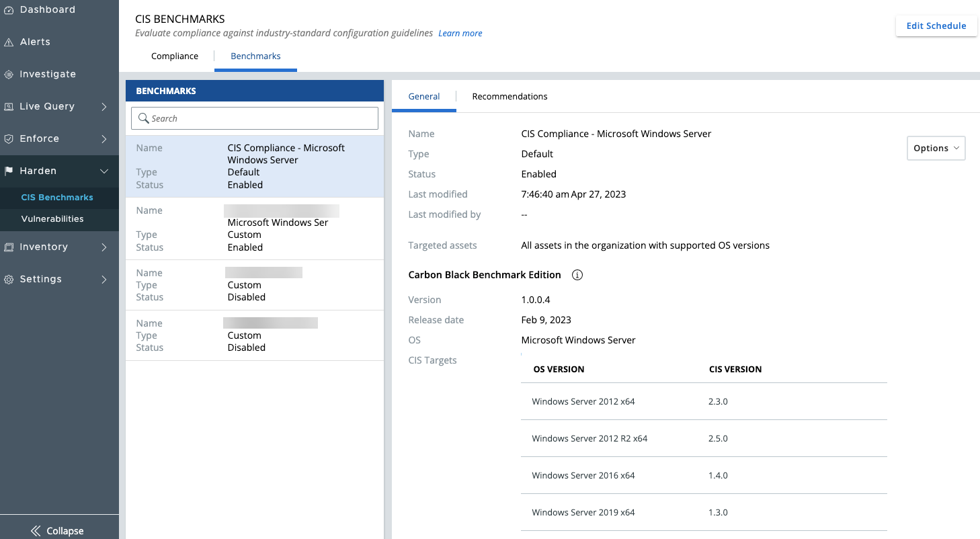Click the Edit Schedule button
This screenshot has height=539, width=980.
[936, 26]
